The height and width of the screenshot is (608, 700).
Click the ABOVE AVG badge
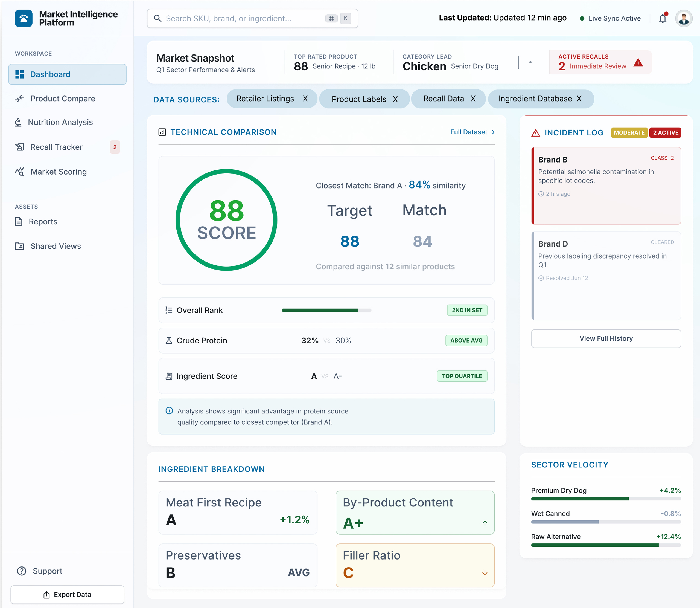pos(466,340)
